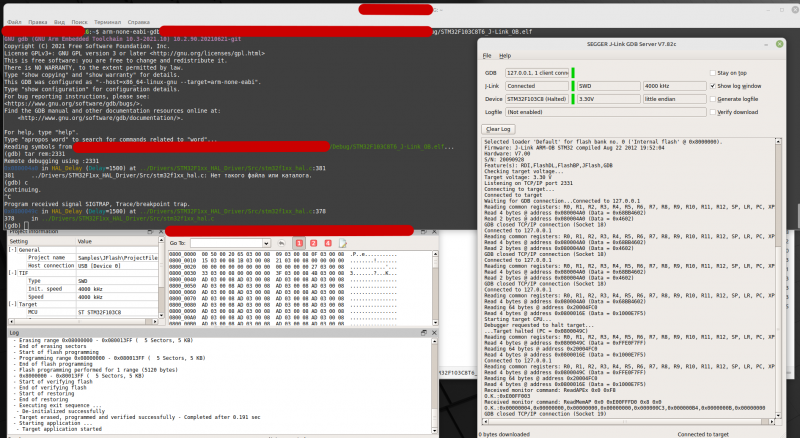Image resolution: width=800 pixels, height=438 pixels.
Task: Close the Log panel in J-Flash
Action: 434,333
